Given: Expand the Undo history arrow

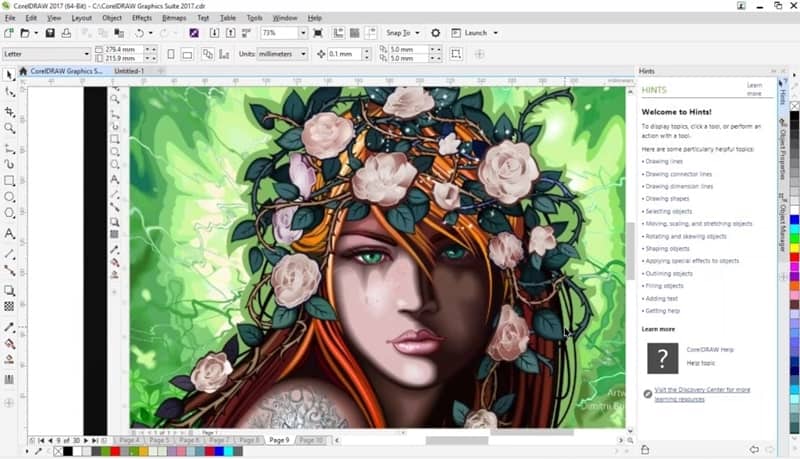Looking at the screenshot, I should 151,33.
